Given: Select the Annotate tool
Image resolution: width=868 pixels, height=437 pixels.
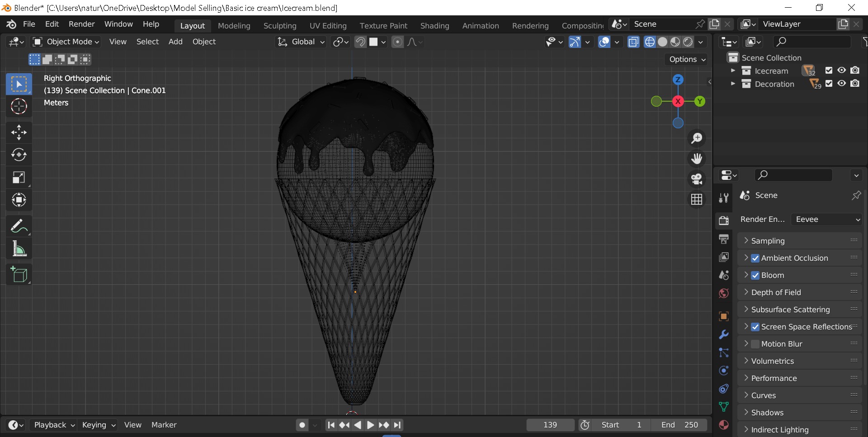Looking at the screenshot, I should [x=19, y=226].
